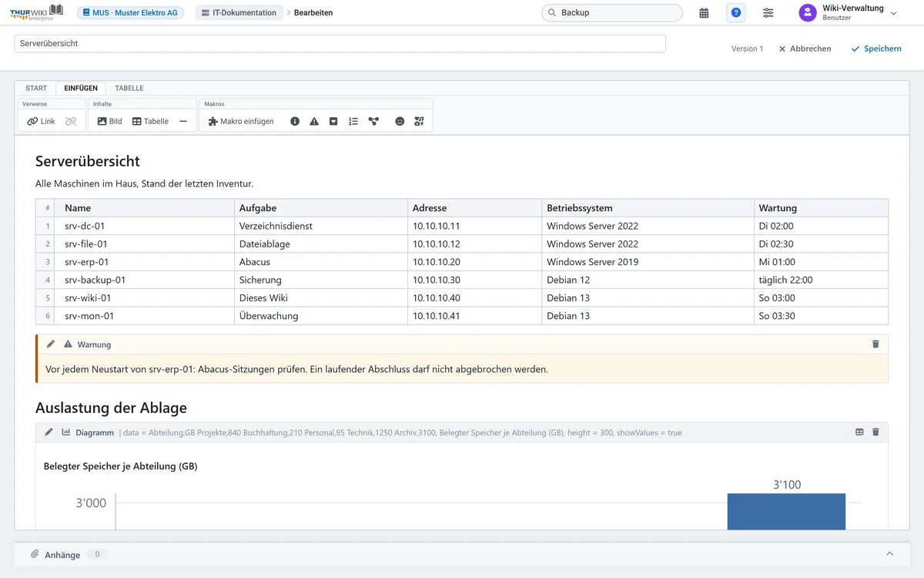Click cell srv-dc-01
The height and width of the screenshot is (578, 924).
[146, 226]
